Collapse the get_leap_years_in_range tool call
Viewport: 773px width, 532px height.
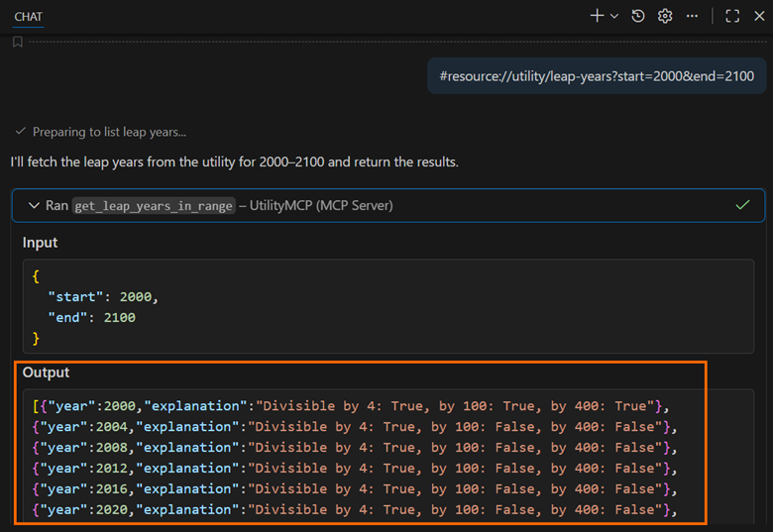[34, 205]
